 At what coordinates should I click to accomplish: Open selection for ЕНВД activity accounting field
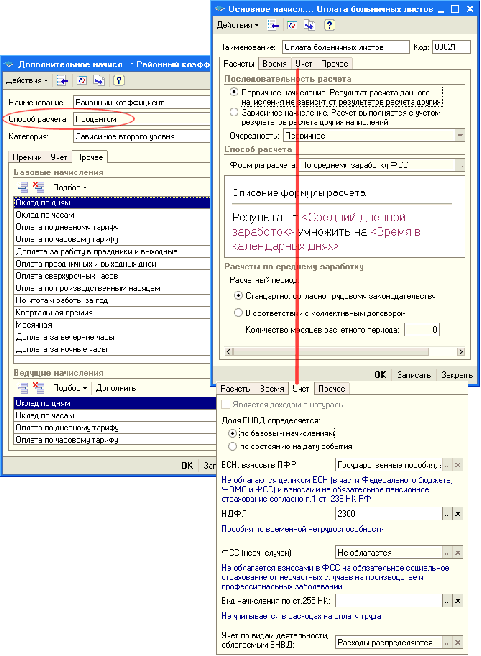(447, 643)
